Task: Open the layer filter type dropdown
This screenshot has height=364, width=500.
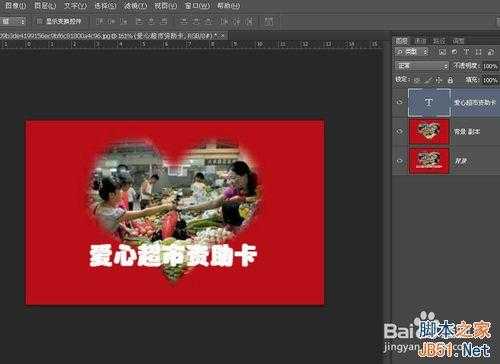Action: pyautogui.click(x=412, y=52)
